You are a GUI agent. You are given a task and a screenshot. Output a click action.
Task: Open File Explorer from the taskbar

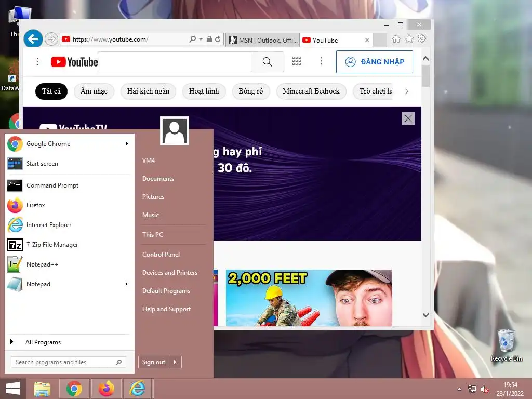[x=42, y=389]
